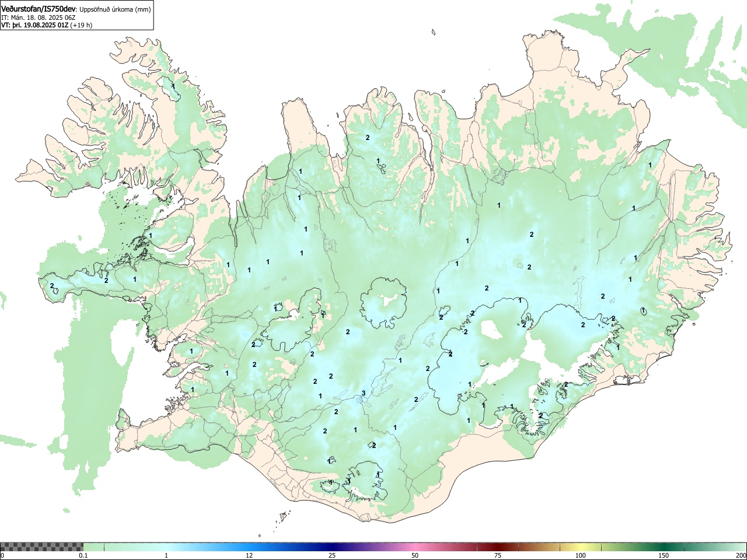Pick the dark navy colour near 25 on scale
This screenshot has height=560, width=747.
(331, 547)
